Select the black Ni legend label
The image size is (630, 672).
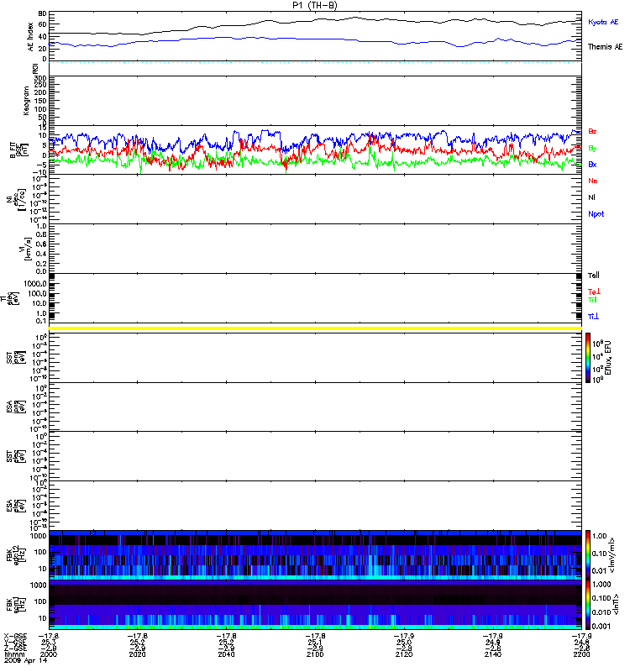(591, 197)
